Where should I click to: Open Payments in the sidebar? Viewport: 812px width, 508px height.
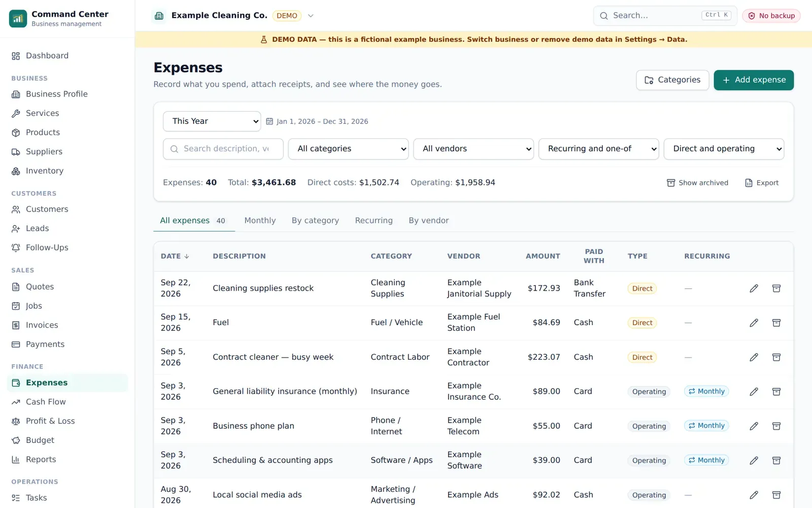[x=67, y=344]
